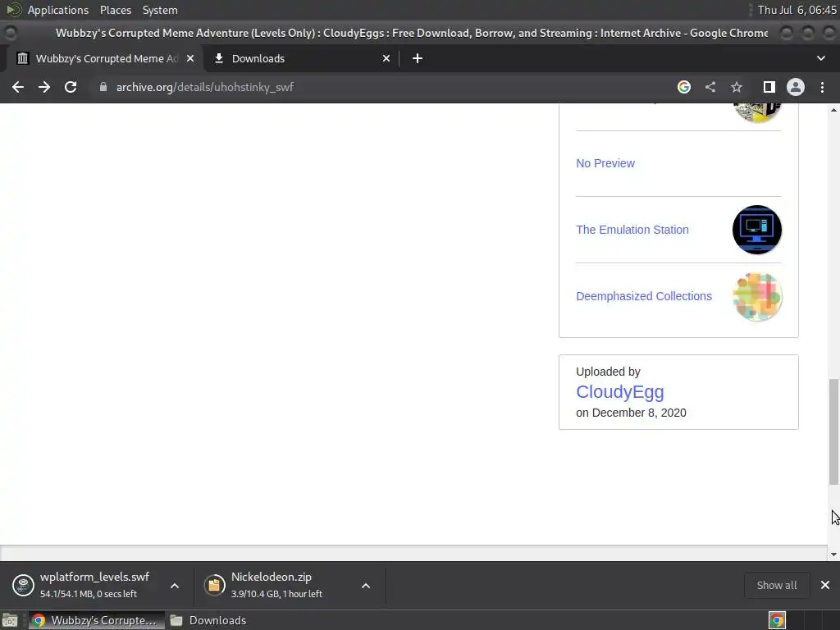Click the Chrome tray icon in bottom panel
The width and height of the screenshot is (840, 630).
(777, 620)
